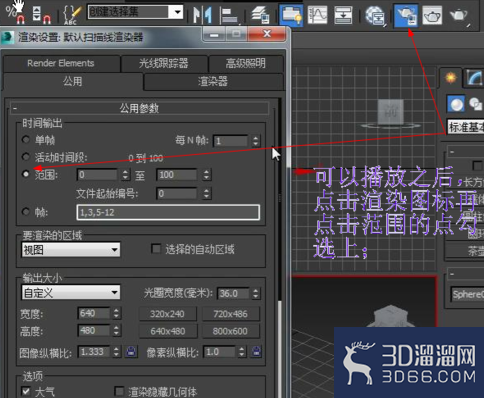Toggle the percent snap icon
Image resolution: width=484 pixels, height=398 pixels.
(x=15, y=14)
